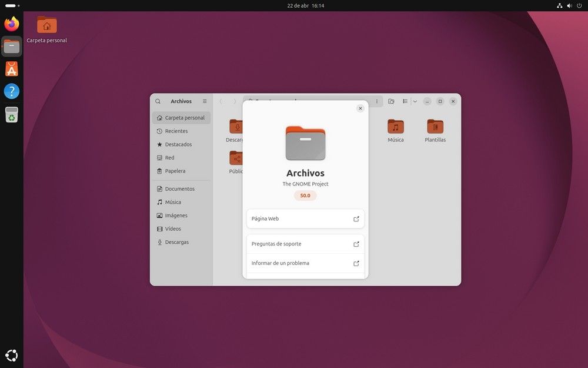Viewport: 588px width, 368px height.
Task: Go back with the back arrow
Action: (x=221, y=101)
